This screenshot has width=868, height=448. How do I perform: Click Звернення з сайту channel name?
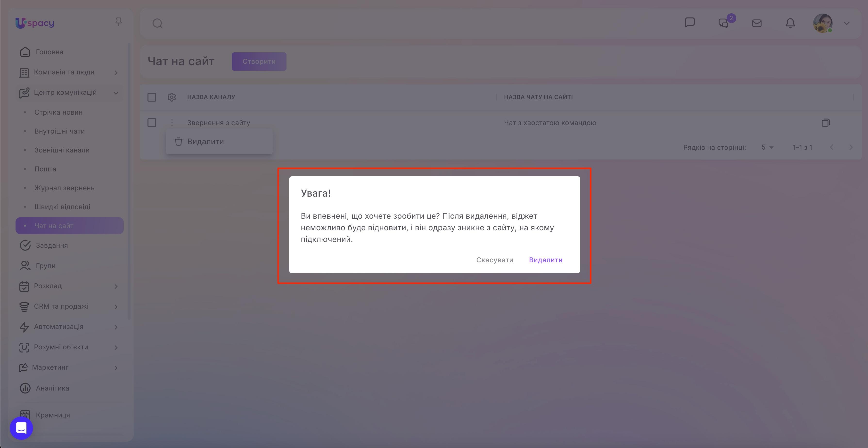[219, 123]
